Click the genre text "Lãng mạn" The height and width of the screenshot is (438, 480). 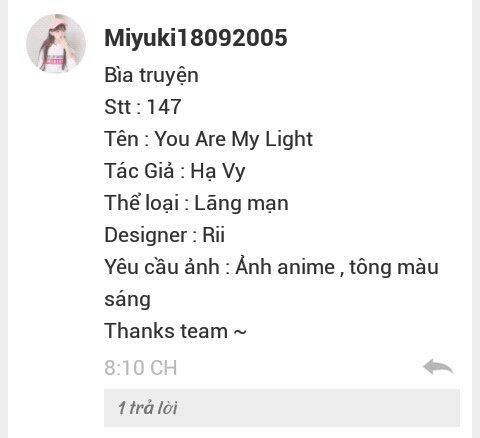click(x=241, y=203)
